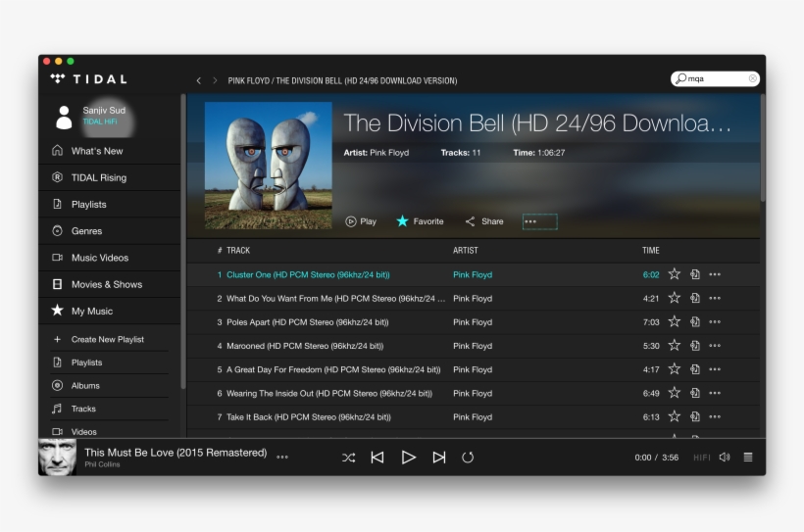804x532 pixels.
Task: Add Cluster One to playlist icon
Action: pos(695,274)
